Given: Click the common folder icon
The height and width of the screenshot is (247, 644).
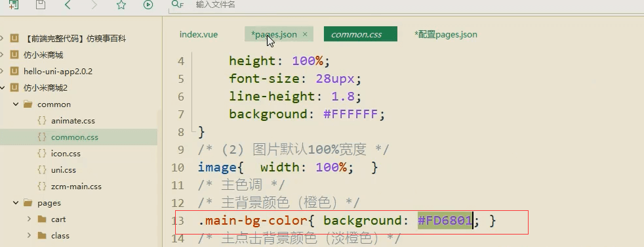Looking at the screenshot, I should 28,104.
